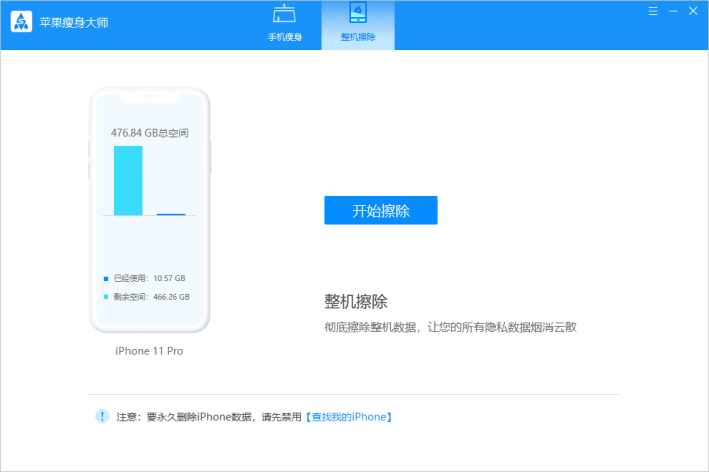Open the hamburger menu in title bar
The height and width of the screenshot is (473, 709).
pos(653,11)
